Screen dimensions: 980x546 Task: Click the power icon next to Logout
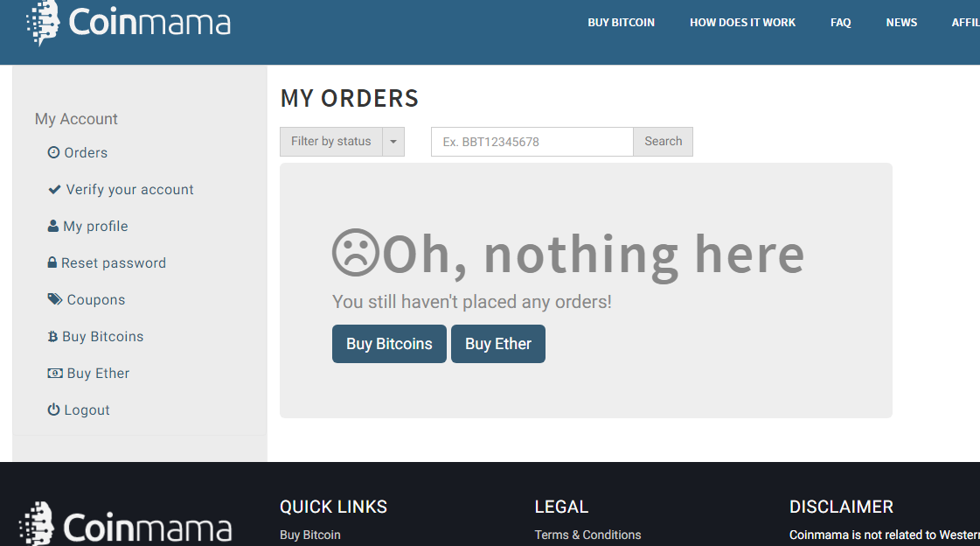[x=53, y=409]
